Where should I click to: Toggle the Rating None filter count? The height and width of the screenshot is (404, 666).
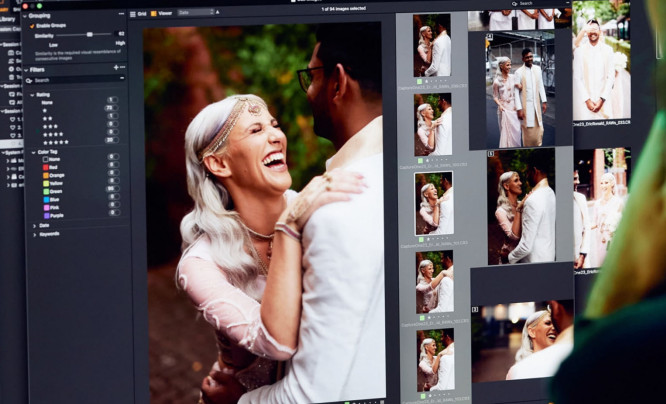click(x=112, y=100)
